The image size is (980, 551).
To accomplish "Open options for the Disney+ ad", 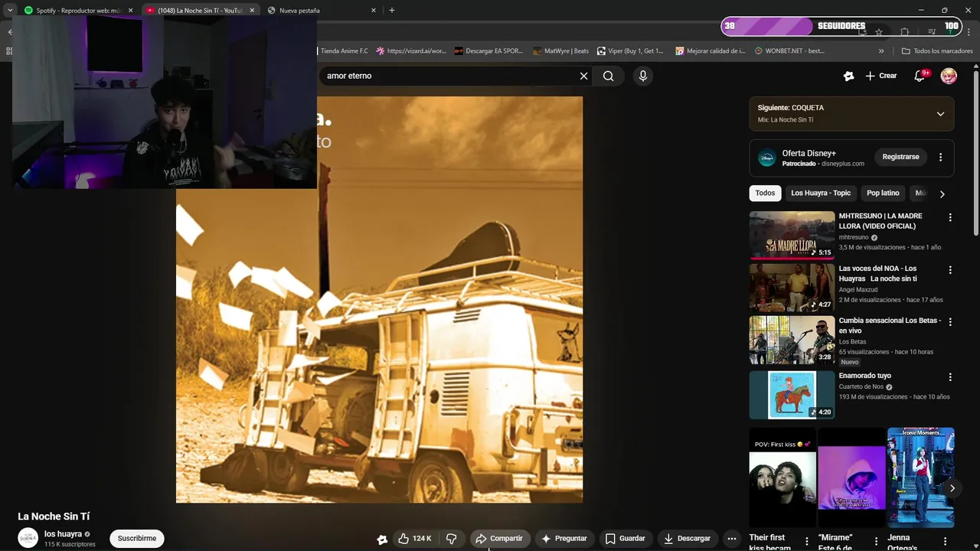I will [x=940, y=157].
